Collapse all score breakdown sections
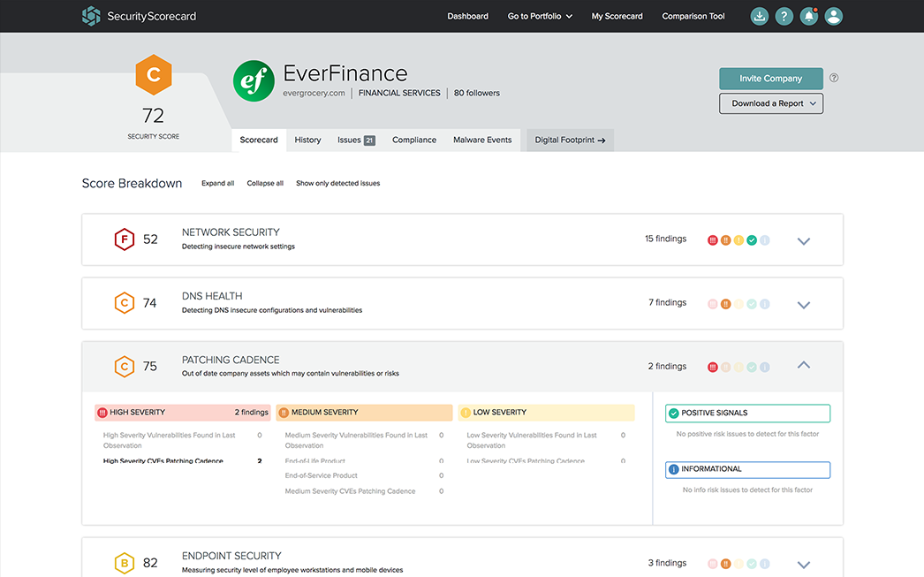 [265, 183]
